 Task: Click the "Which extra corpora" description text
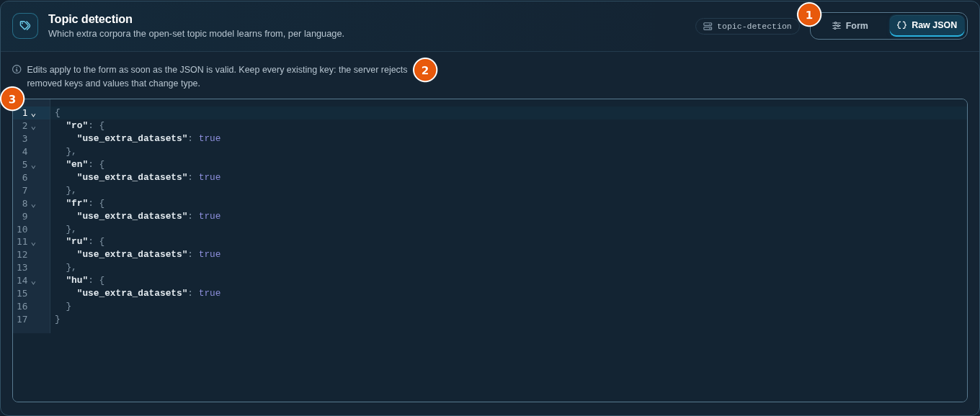pyautogui.click(x=196, y=33)
